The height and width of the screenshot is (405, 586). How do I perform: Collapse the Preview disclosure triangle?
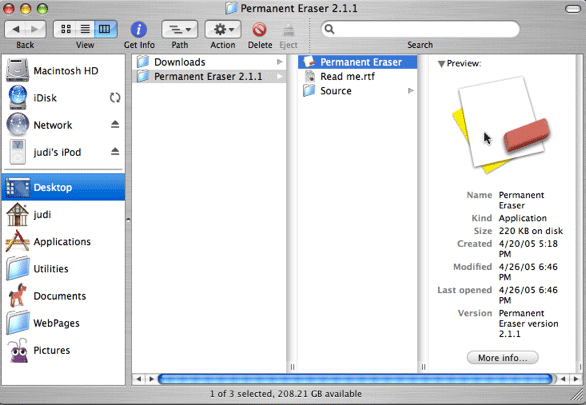pyautogui.click(x=441, y=64)
